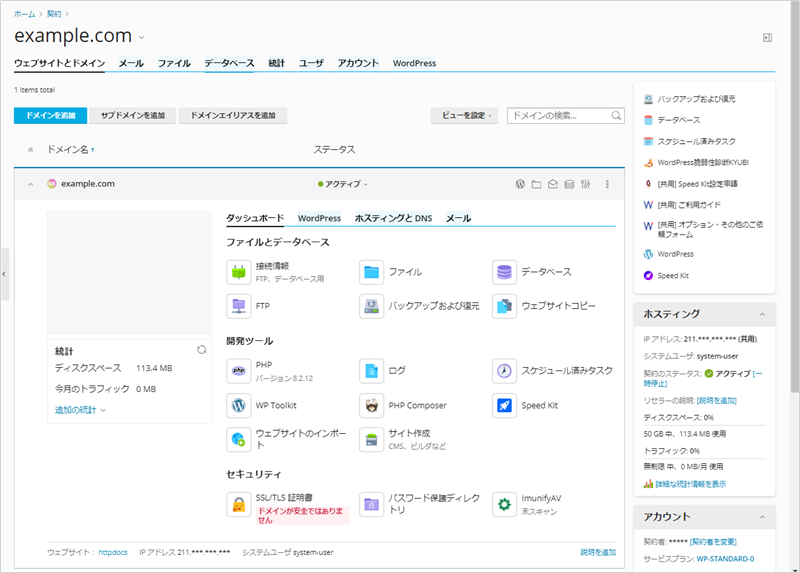Expand the left side navigation handle
Viewport: 800px width, 573px height.
(4, 274)
